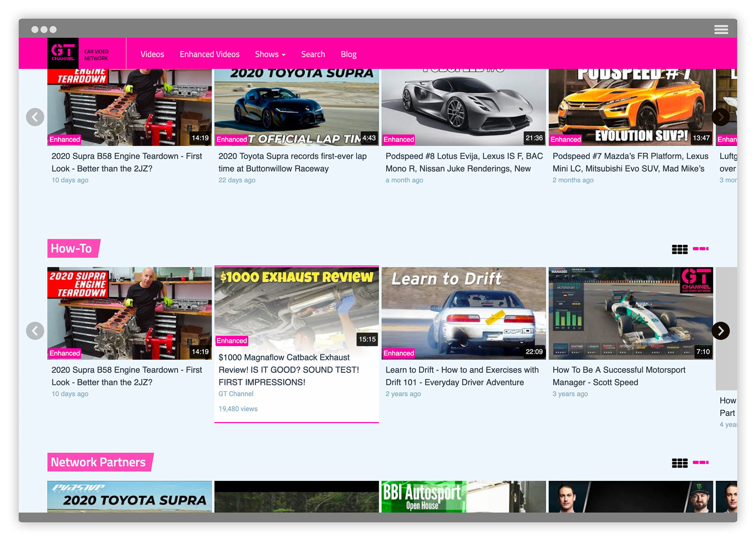This screenshot has height=541, width=756.
Task: Play Podspeed #7 Evolution SUV thumbnail
Action: (x=630, y=107)
